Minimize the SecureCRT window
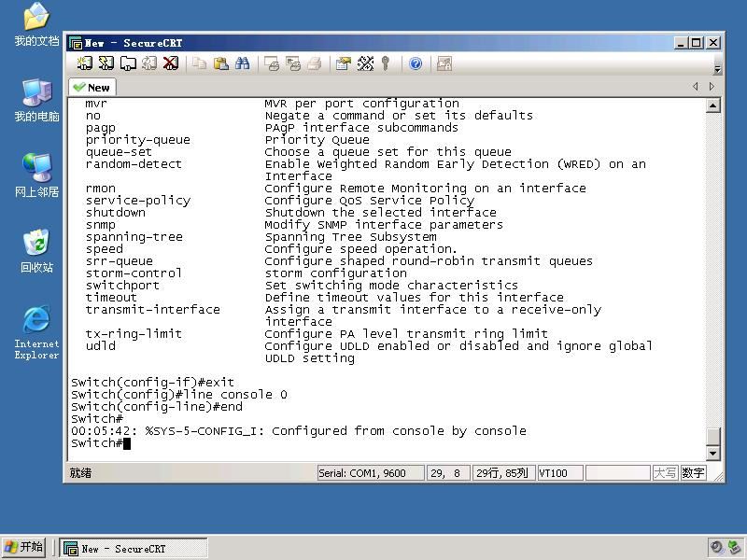 point(682,43)
